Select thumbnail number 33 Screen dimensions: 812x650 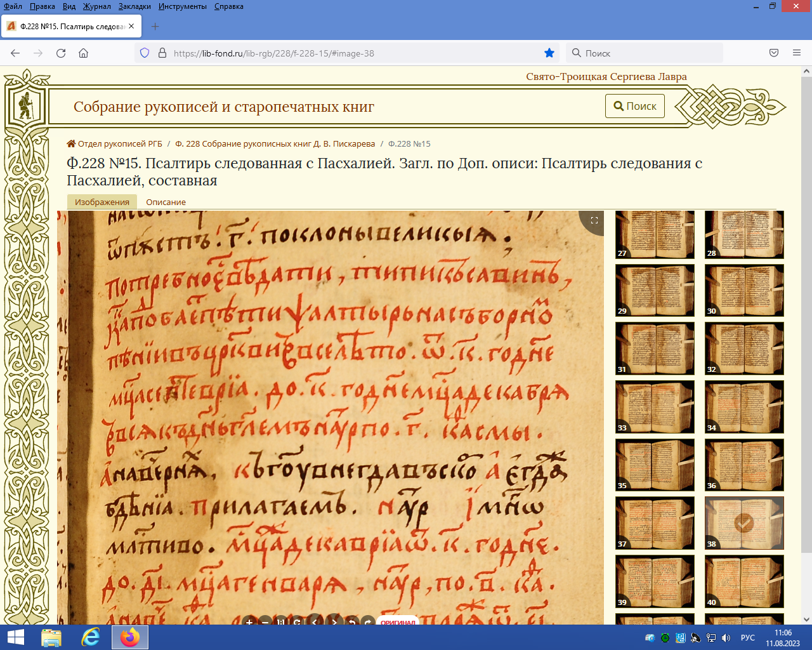click(x=655, y=407)
